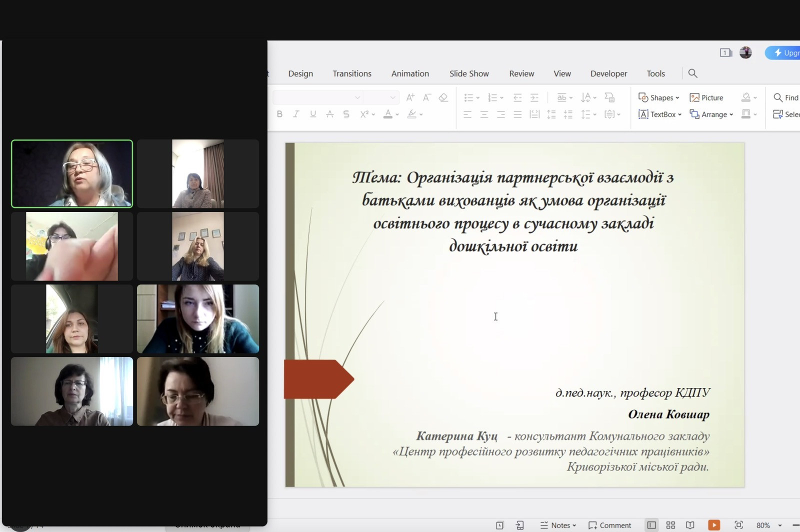Open the 80% zoom level dropdown
The width and height of the screenshot is (800, 532).
[x=779, y=525]
